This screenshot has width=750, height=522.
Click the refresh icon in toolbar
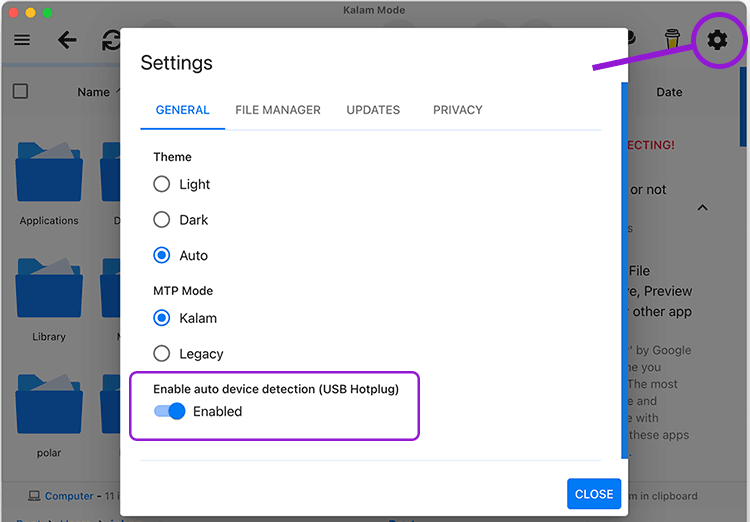(110, 40)
